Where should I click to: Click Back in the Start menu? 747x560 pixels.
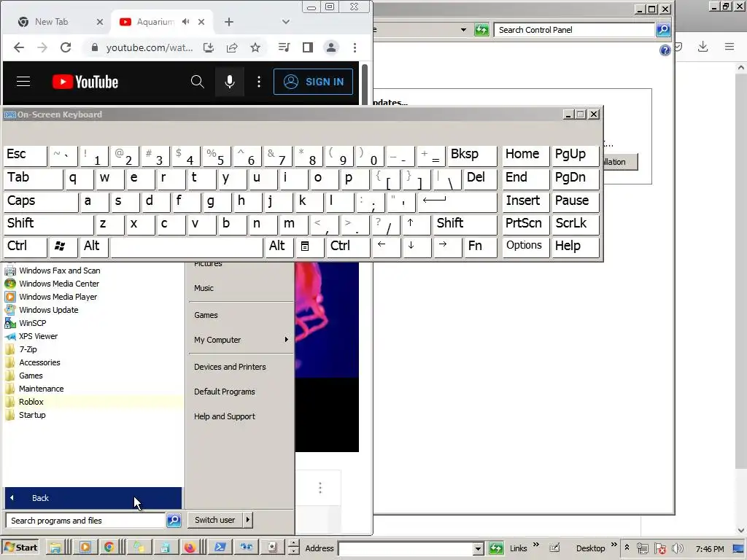click(x=93, y=497)
